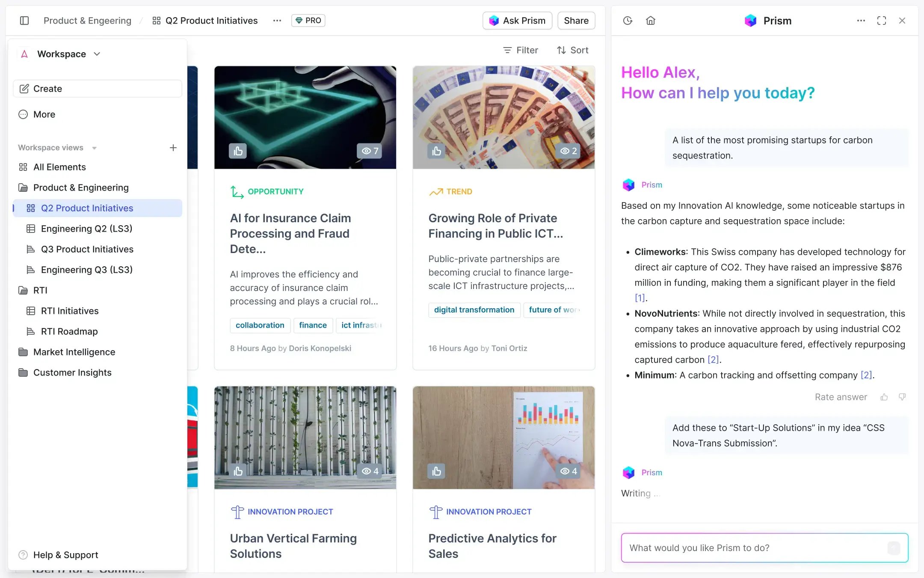Toggle the sidebar panel icon
Viewport: 924px width, 578px height.
[x=24, y=21]
